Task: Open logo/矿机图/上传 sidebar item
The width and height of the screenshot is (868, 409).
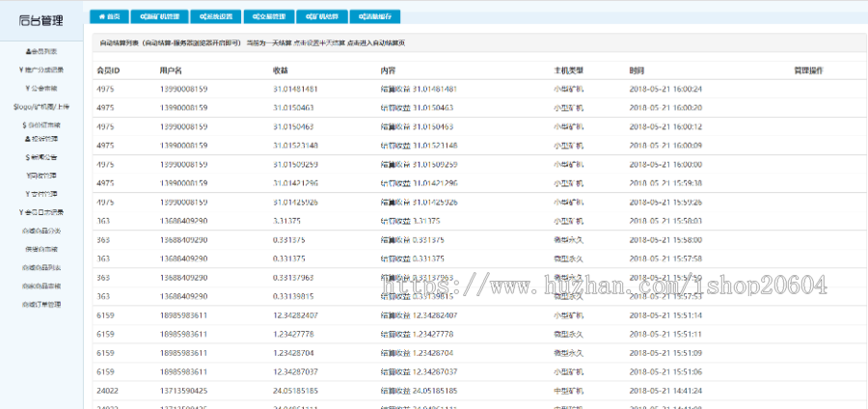Action: tap(41, 106)
